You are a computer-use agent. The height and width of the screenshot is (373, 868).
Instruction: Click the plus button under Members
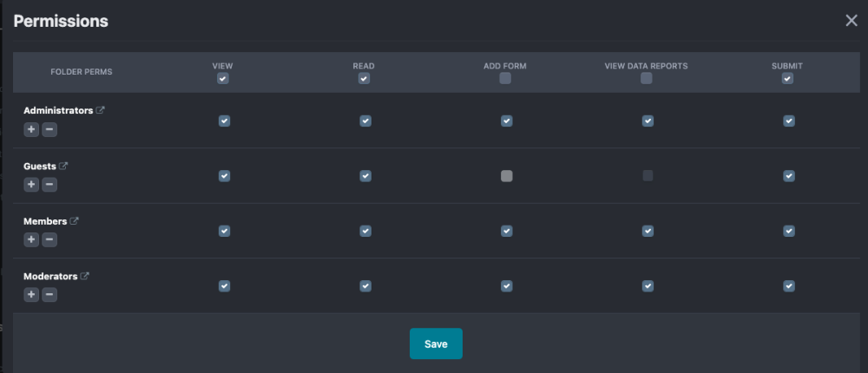pyautogui.click(x=31, y=239)
